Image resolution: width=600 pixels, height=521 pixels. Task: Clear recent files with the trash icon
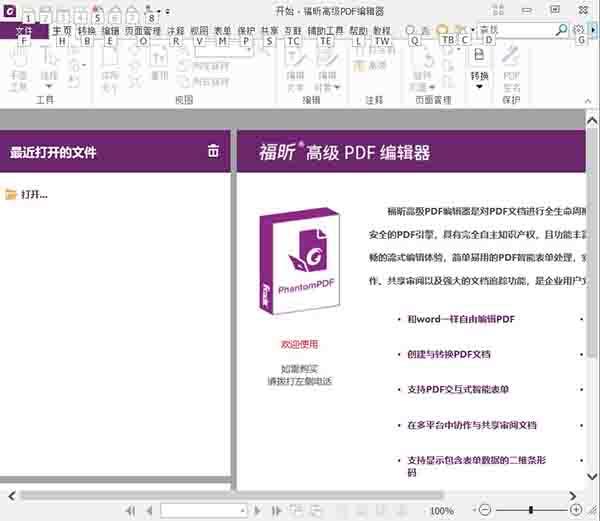(213, 151)
